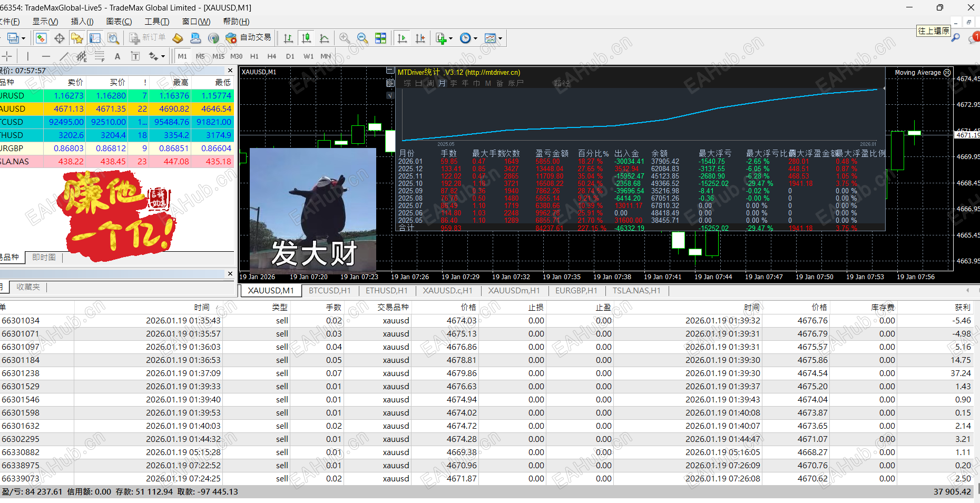Toggle the Terminal panel icon
The width and height of the screenshot is (980, 503).
pyautogui.click(x=95, y=38)
